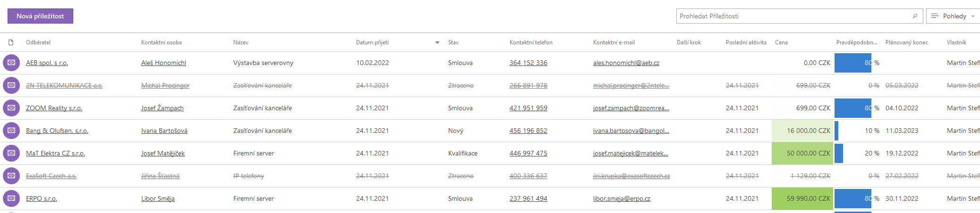Select the Bang & Olufsen row icon
This screenshot has width=980, height=213.
tap(11, 131)
